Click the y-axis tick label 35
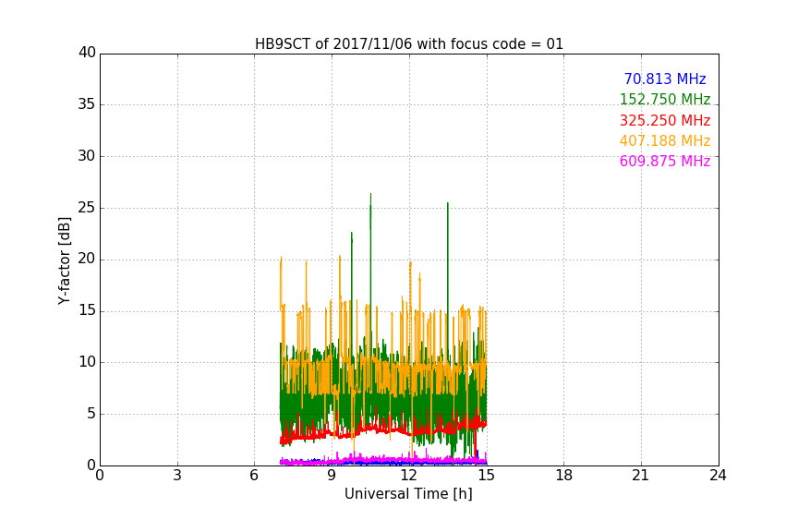This screenshot has height=532, width=798. 87,104
